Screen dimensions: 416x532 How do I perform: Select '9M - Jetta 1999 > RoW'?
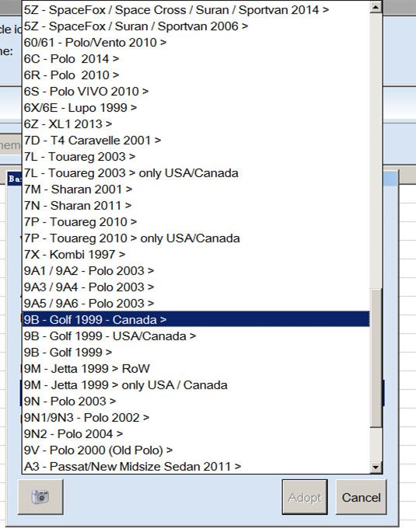tap(196, 368)
